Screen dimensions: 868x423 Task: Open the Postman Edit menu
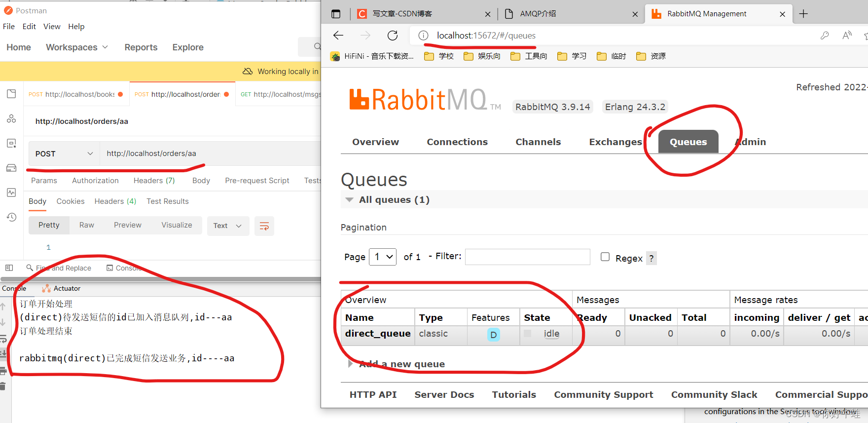pos(29,27)
